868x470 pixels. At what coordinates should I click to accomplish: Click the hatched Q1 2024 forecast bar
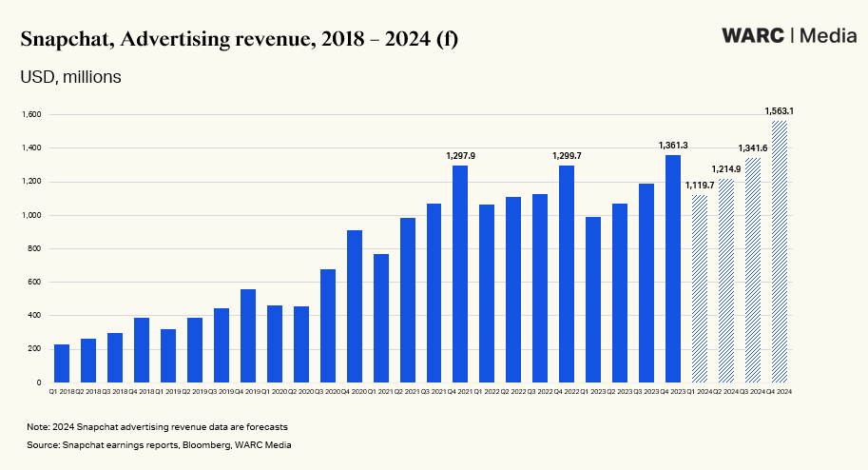click(x=700, y=288)
